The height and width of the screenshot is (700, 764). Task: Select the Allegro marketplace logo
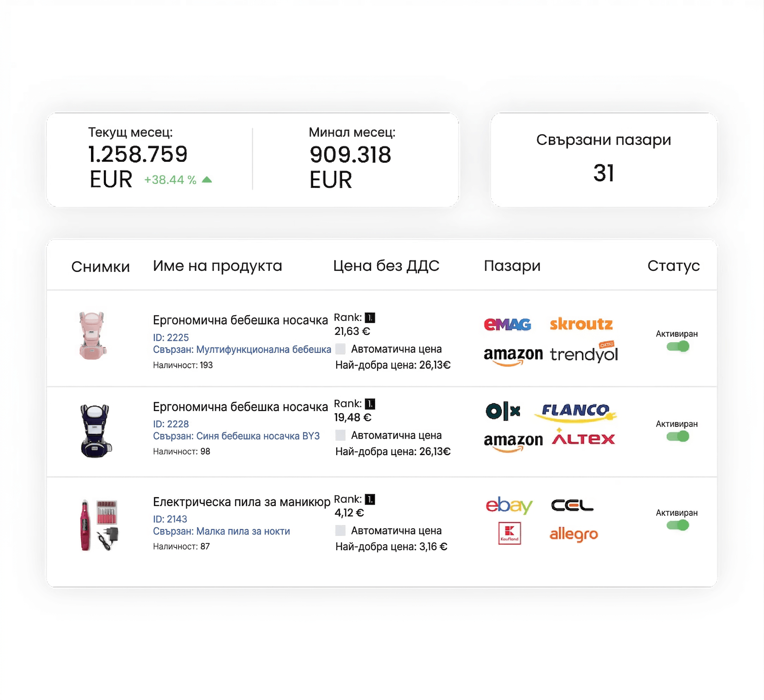[574, 534]
